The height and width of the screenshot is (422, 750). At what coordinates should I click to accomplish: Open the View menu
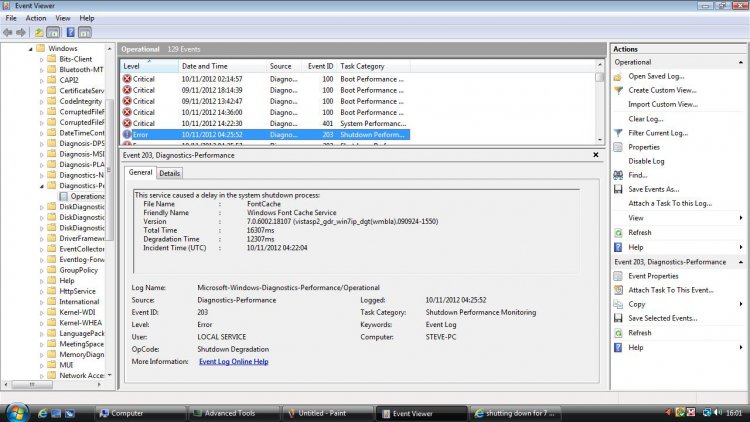(x=63, y=18)
